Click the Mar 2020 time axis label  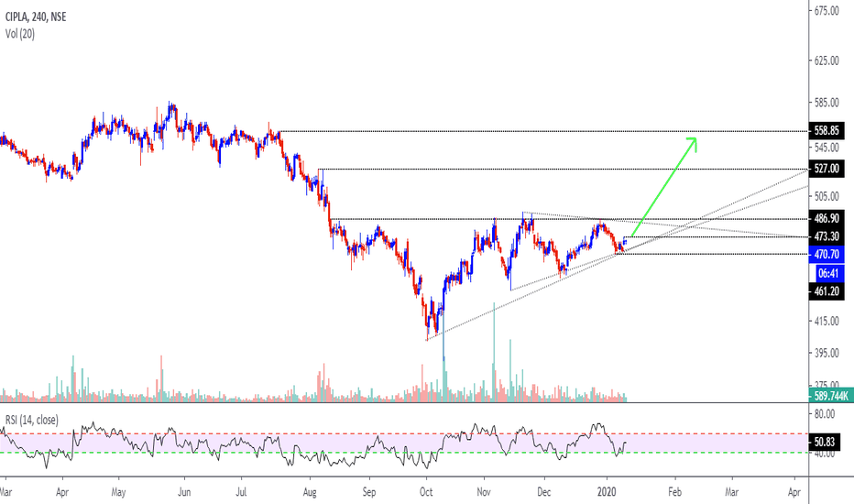(731, 492)
